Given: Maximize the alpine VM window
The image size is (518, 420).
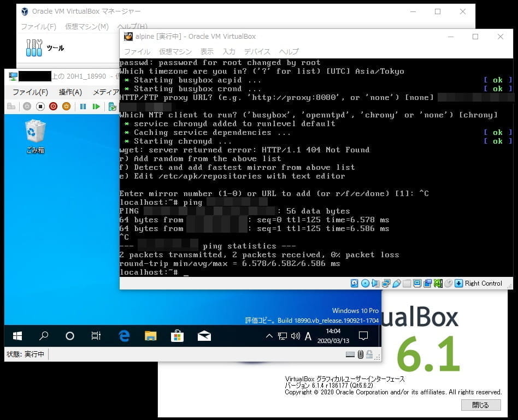Looking at the screenshot, I should pyautogui.click(x=475, y=37).
